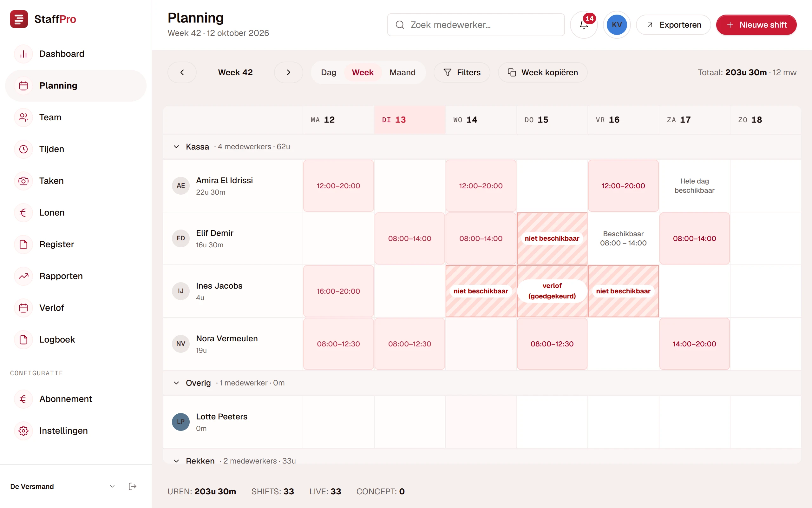
Task: Open the Instellingen gear icon
Action: [x=23, y=431]
